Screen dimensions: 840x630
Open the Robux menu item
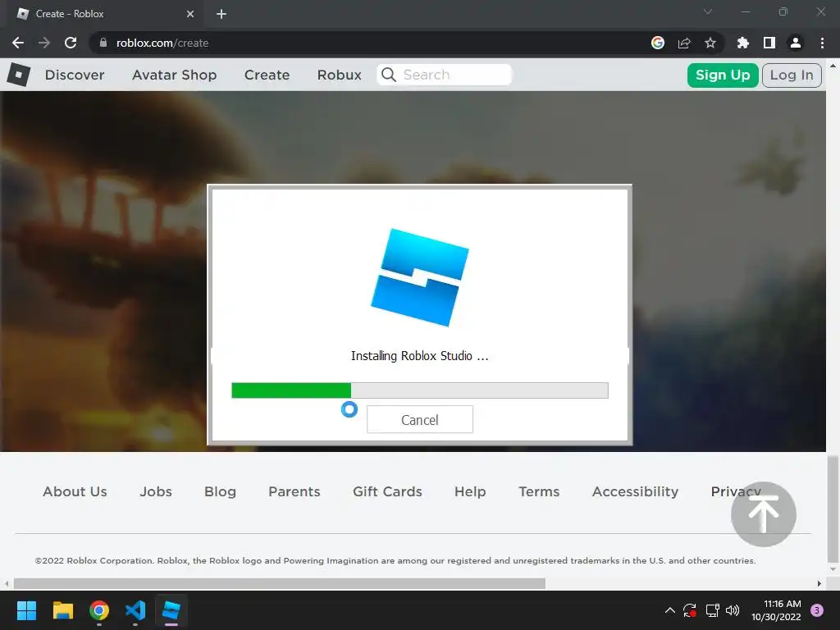pos(339,75)
